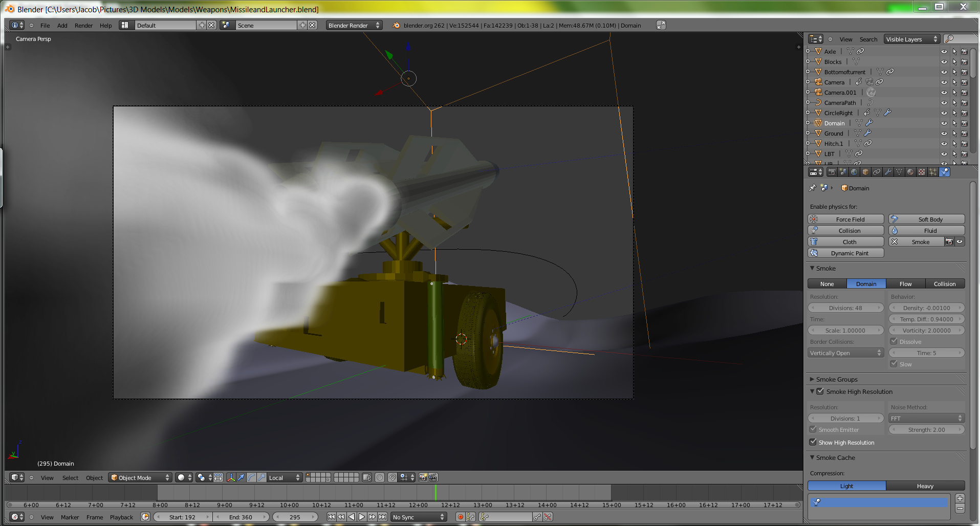Open the File menu
980x526 pixels.
pos(45,25)
